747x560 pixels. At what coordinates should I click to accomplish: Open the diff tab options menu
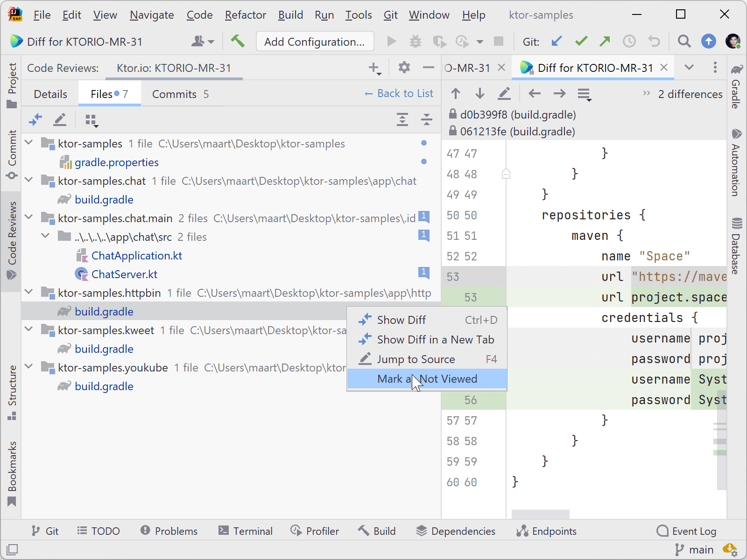[x=715, y=68]
